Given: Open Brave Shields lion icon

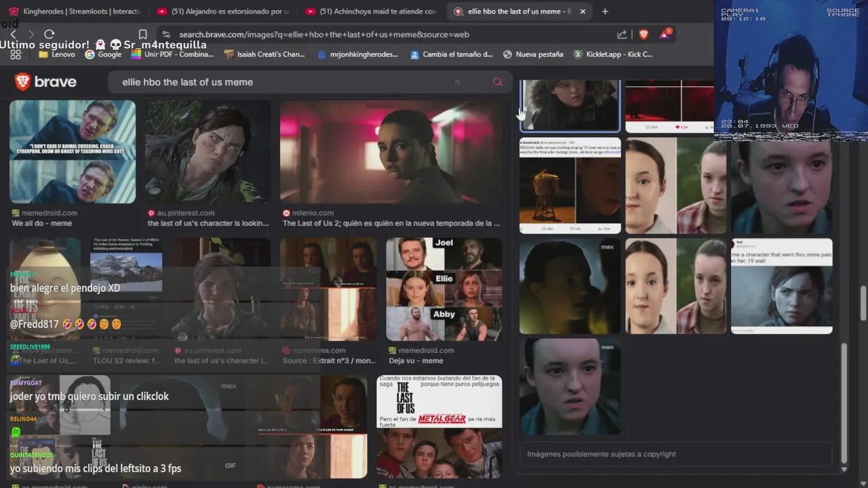Looking at the screenshot, I should point(644,34).
